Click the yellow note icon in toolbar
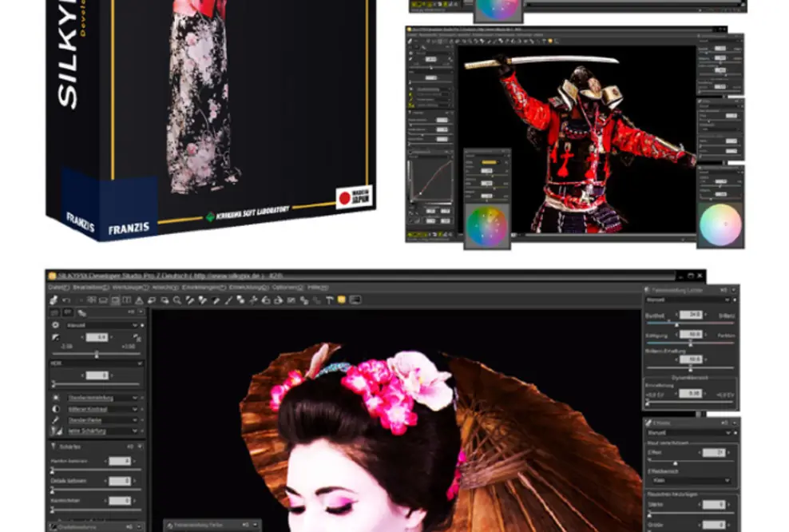This screenshot has height=532, width=789. click(x=342, y=300)
